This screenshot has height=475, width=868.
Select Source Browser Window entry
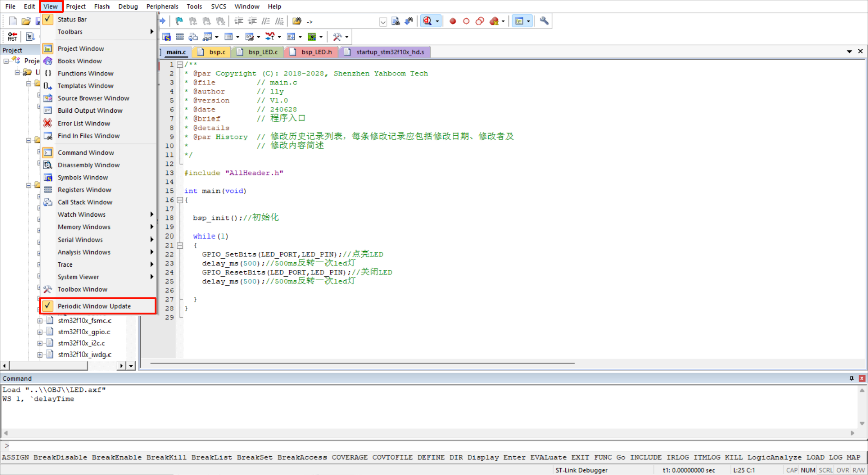click(98, 98)
